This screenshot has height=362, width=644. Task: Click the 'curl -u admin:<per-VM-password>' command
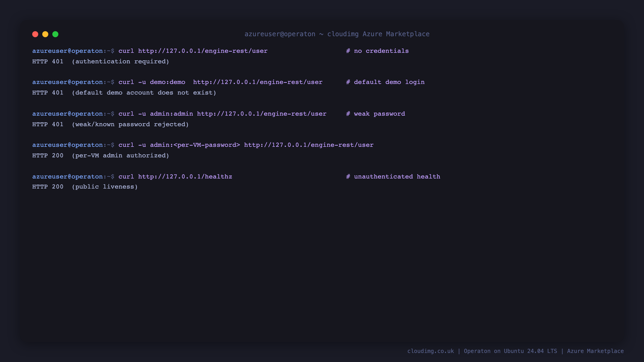(x=246, y=145)
